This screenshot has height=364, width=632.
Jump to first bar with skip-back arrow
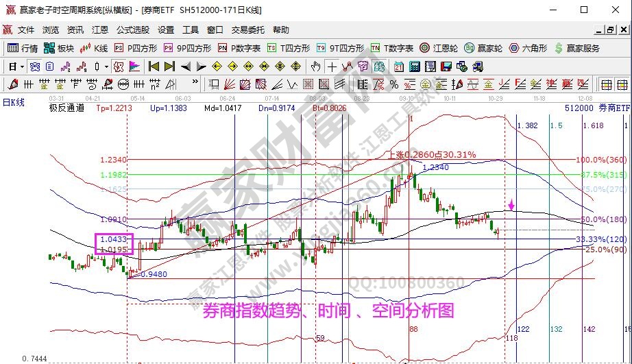(x=153, y=66)
